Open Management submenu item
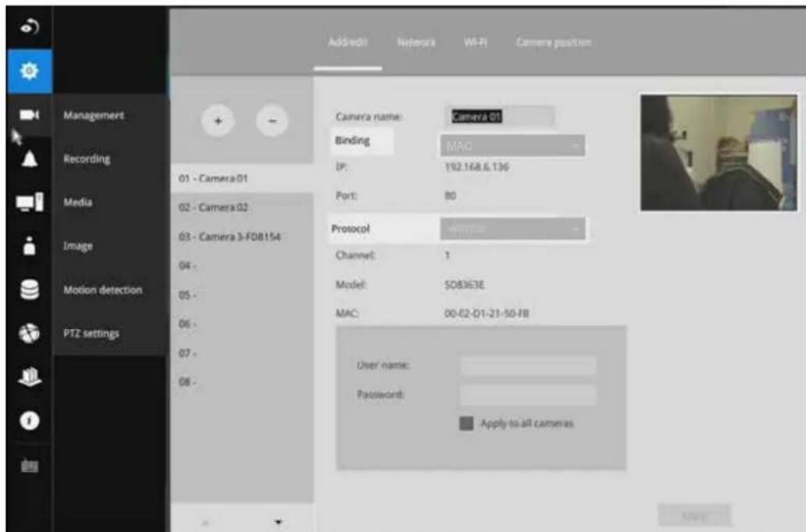806x532 pixels. [x=94, y=115]
